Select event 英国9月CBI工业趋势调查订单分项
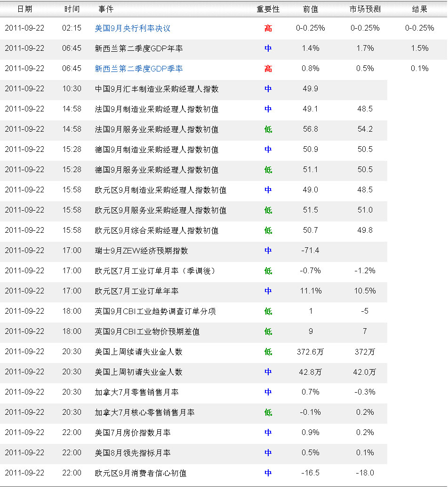 pos(155,311)
